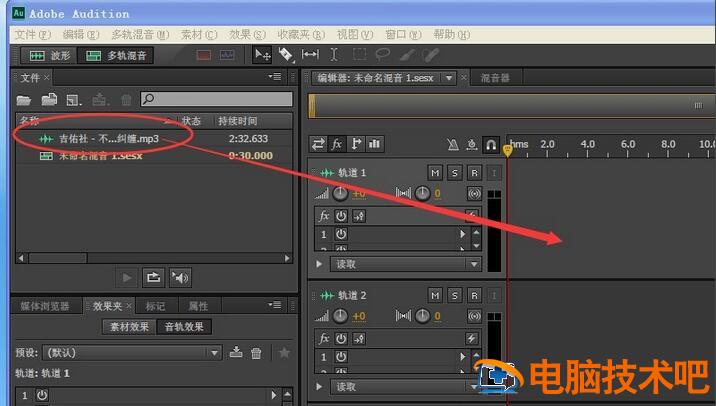The height and width of the screenshot is (406, 716).
Task: Select 音轨效果 button in effects rack
Action: click(184, 327)
